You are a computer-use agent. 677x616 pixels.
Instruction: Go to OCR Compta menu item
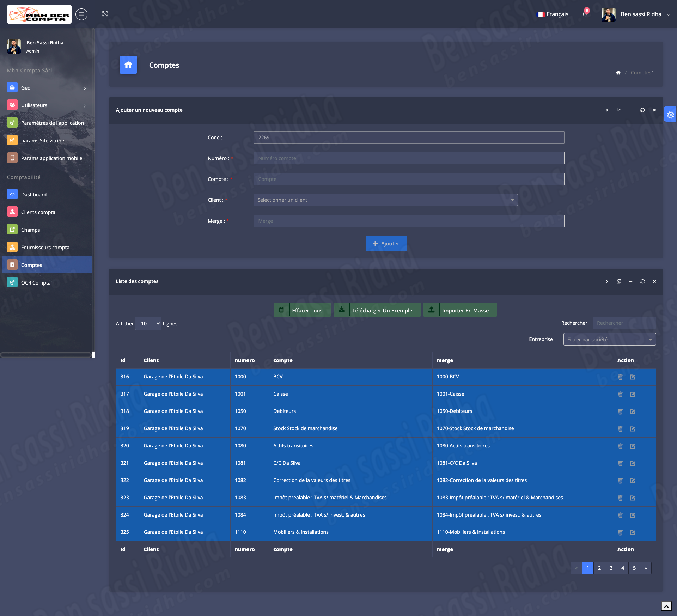36,283
